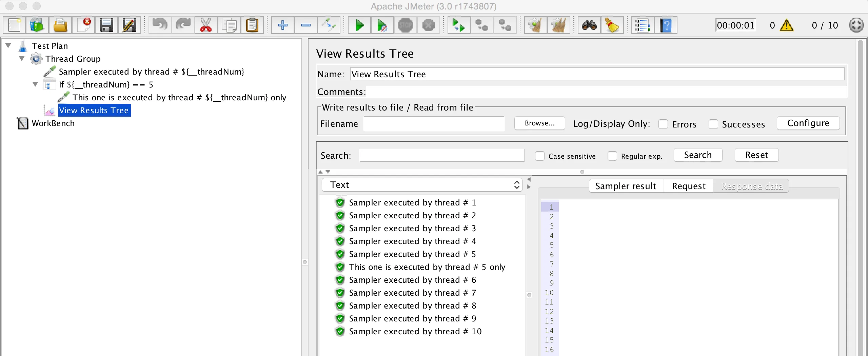Image resolution: width=868 pixels, height=356 pixels.
Task: Select Thread Group in the tree
Action: (x=73, y=59)
